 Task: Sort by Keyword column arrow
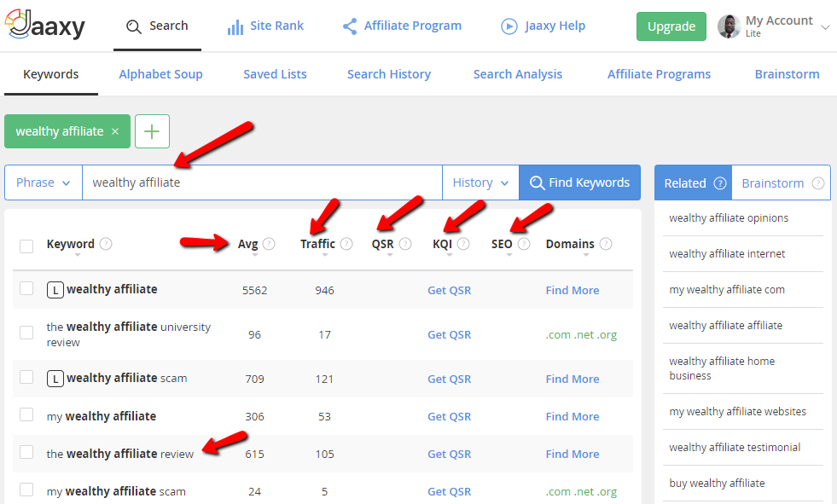78,256
